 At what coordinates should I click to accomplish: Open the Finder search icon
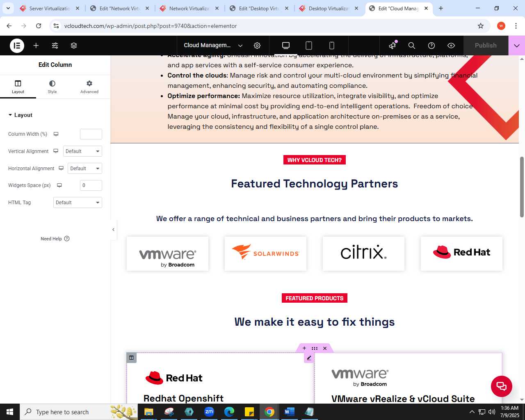point(412,46)
